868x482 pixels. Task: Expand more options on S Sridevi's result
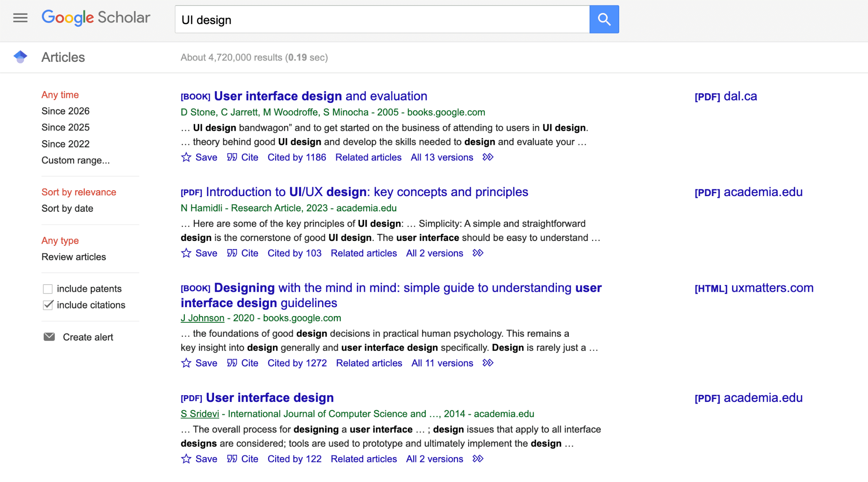[478, 459]
